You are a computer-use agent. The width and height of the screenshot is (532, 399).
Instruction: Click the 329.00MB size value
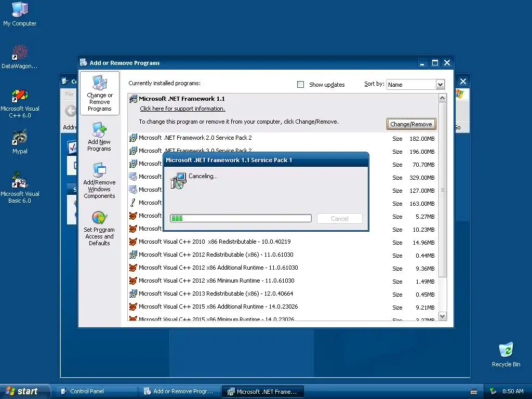click(x=422, y=178)
